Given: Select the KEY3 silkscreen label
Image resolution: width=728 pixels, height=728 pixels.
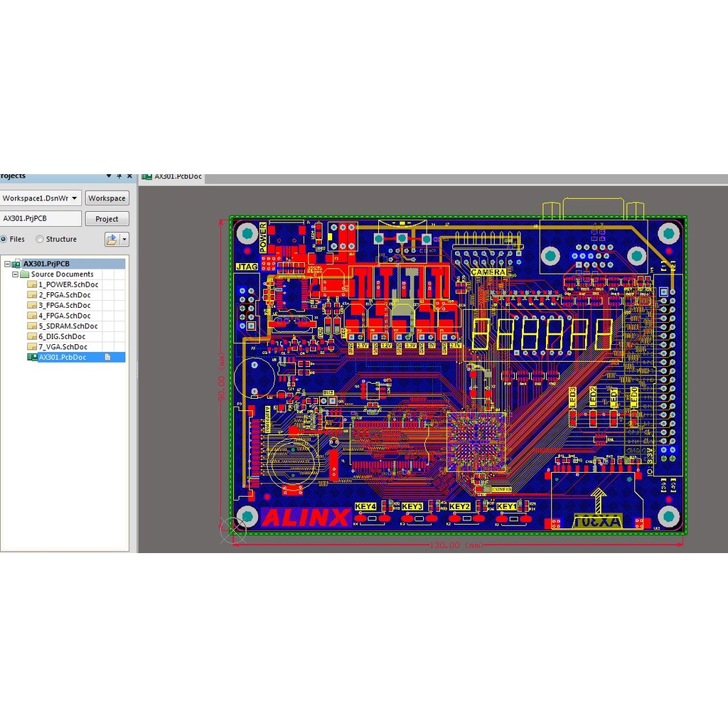Looking at the screenshot, I should [x=412, y=506].
